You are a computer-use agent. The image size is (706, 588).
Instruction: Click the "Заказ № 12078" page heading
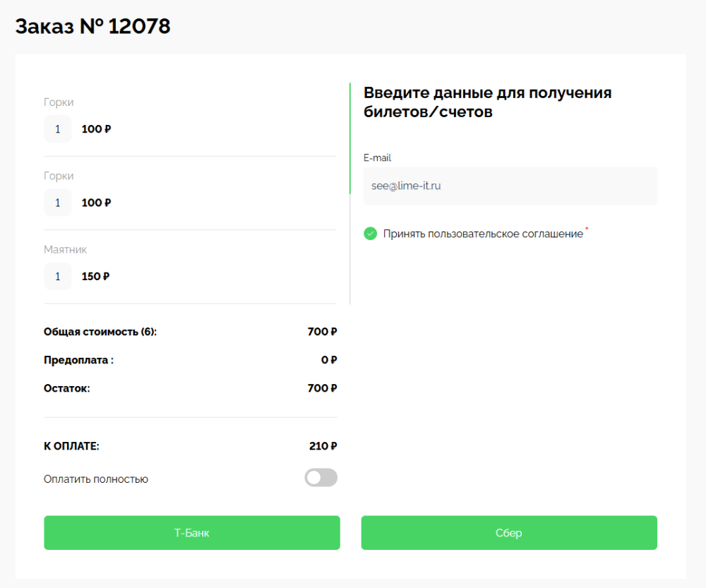coord(92,26)
